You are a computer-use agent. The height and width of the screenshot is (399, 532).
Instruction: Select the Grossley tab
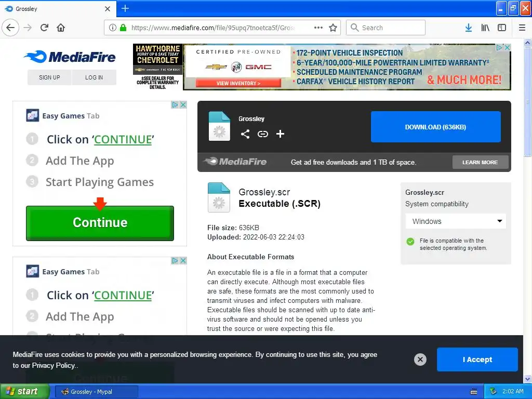58,8
